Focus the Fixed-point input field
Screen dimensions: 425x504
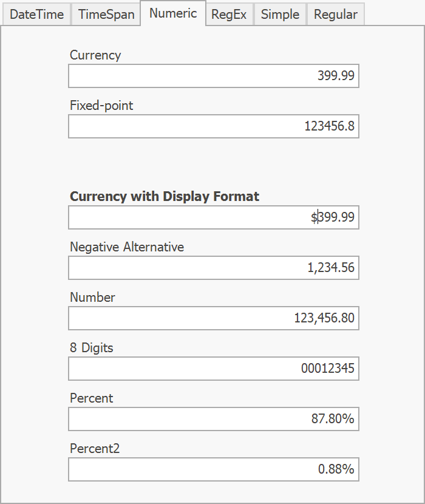coord(214,126)
